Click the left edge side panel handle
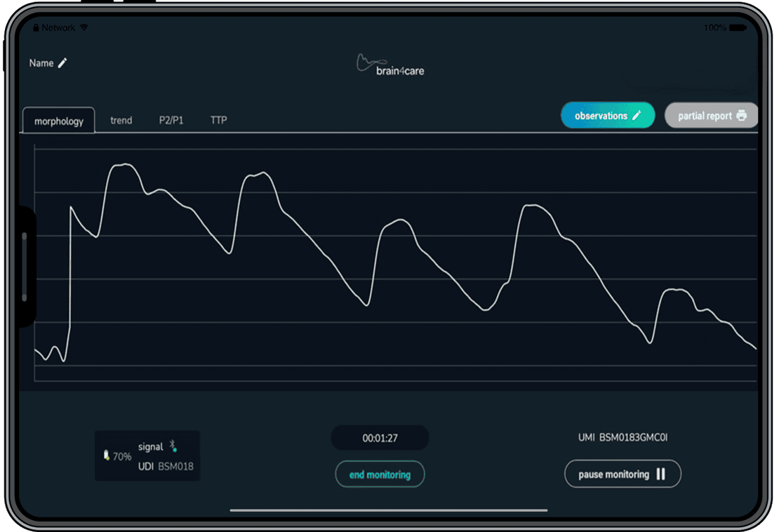This screenshot has width=779, height=532. (25, 267)
